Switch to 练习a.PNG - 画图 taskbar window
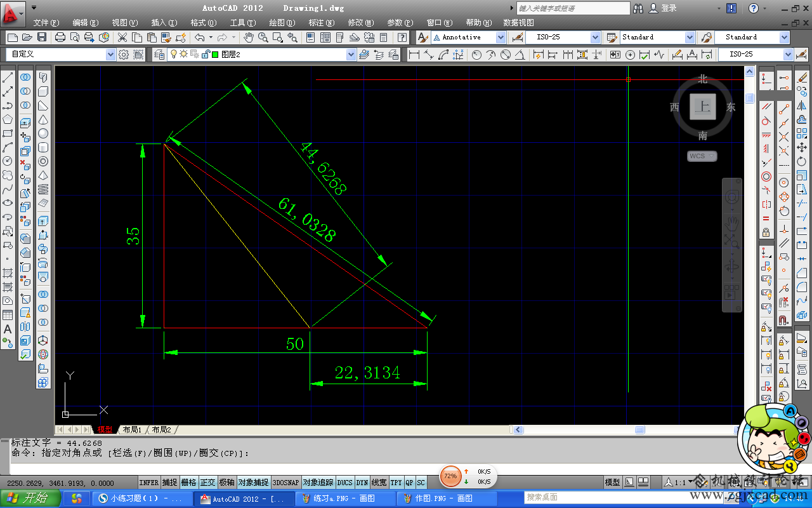Screen dimensions: 812x508 click(346, 498)
